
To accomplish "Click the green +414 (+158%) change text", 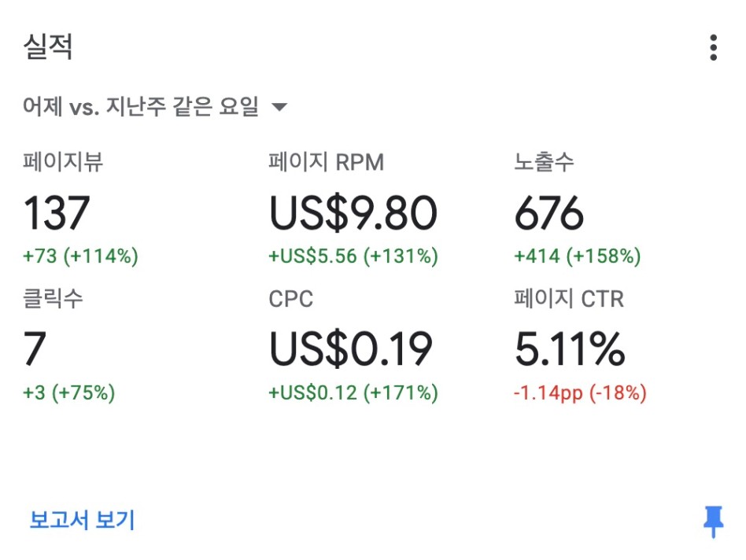I will [x=577, y=256].
